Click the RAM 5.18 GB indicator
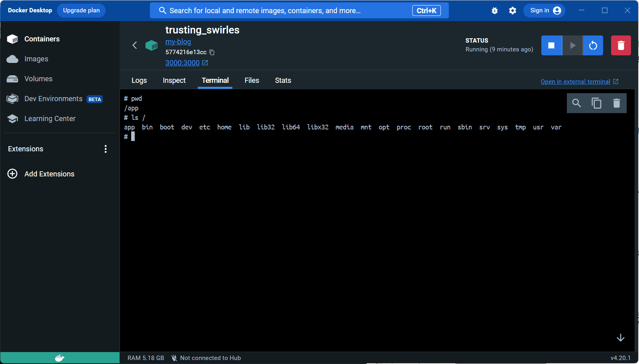This screenshot has width=639, height=364. tap(146, 358)
